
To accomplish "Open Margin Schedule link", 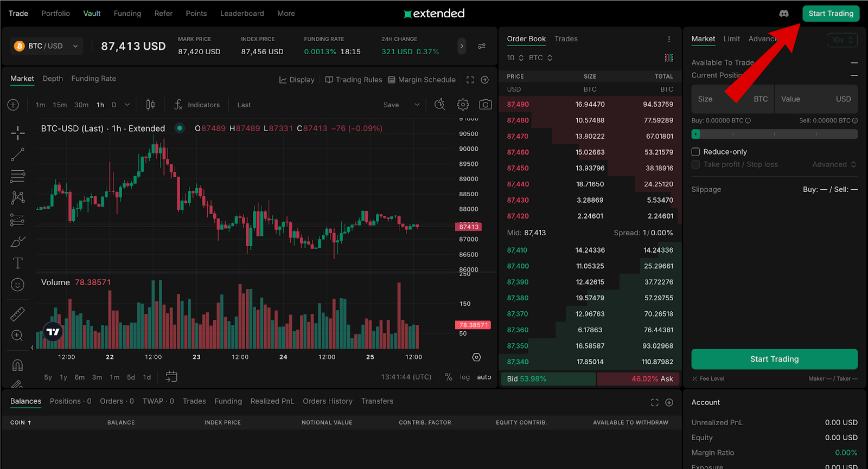I will (x=422, y=80).
